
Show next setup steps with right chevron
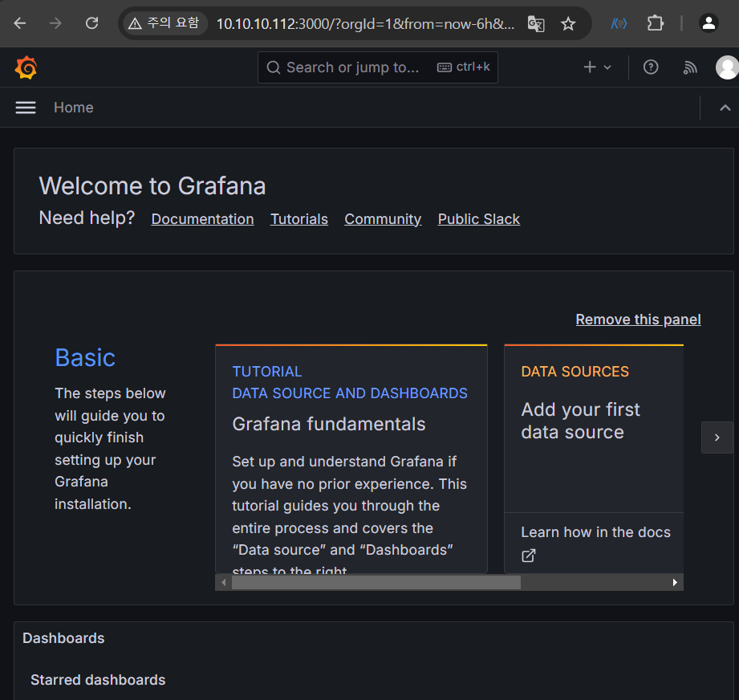(717, 437)
